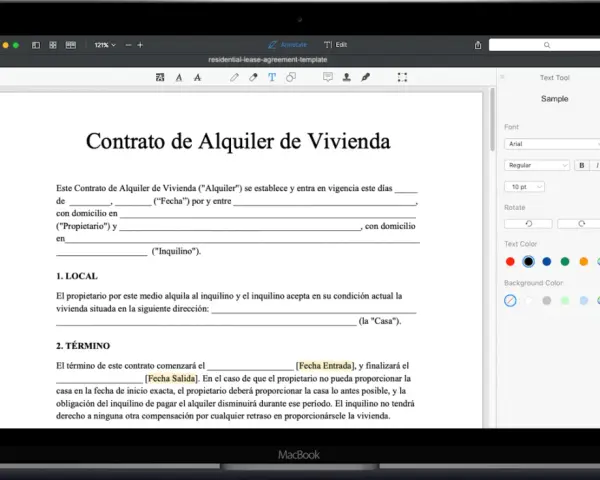Open the page thumbnails grid view

click(x=53, y=45)
